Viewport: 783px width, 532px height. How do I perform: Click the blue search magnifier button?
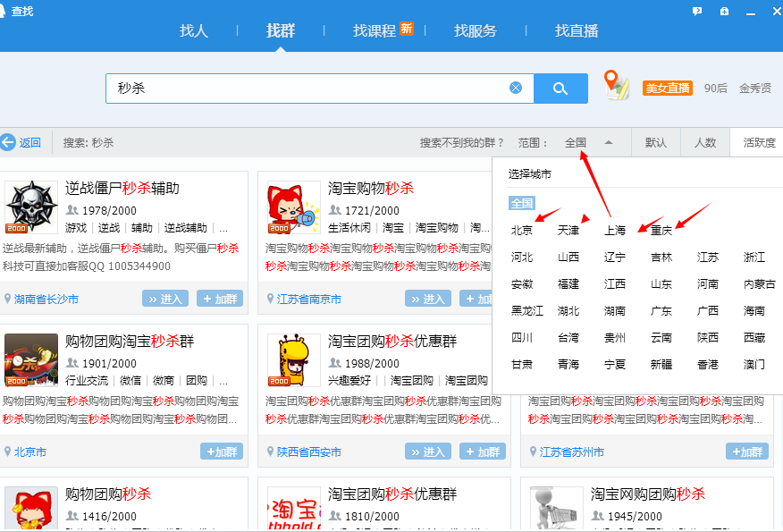(560, 89)
